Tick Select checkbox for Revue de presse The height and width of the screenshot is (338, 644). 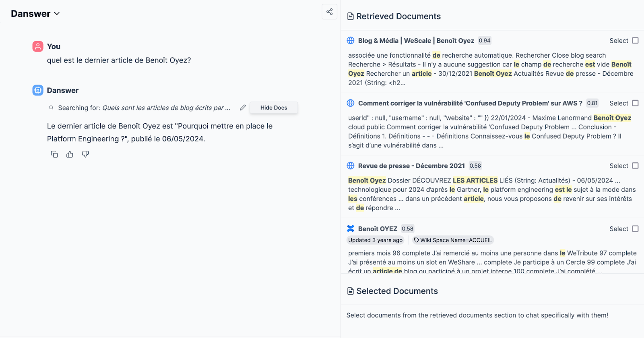point(635,166)
